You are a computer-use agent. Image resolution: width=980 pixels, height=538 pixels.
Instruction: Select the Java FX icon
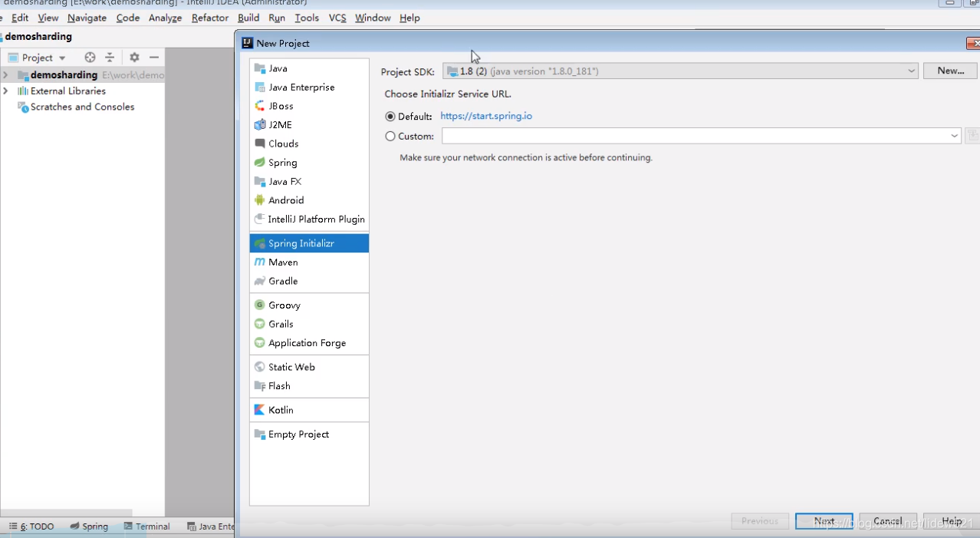point(259,181)
